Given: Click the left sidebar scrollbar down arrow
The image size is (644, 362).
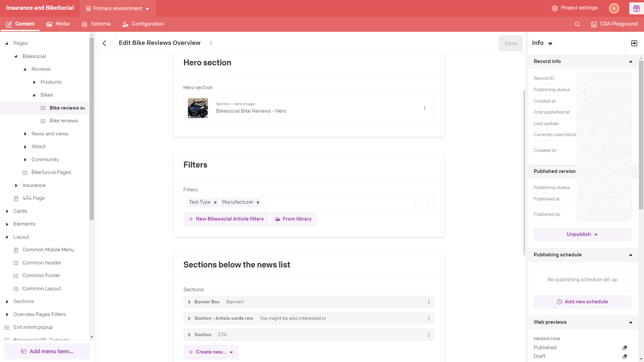Looking at the screenshot, I should tap(92, 337).
